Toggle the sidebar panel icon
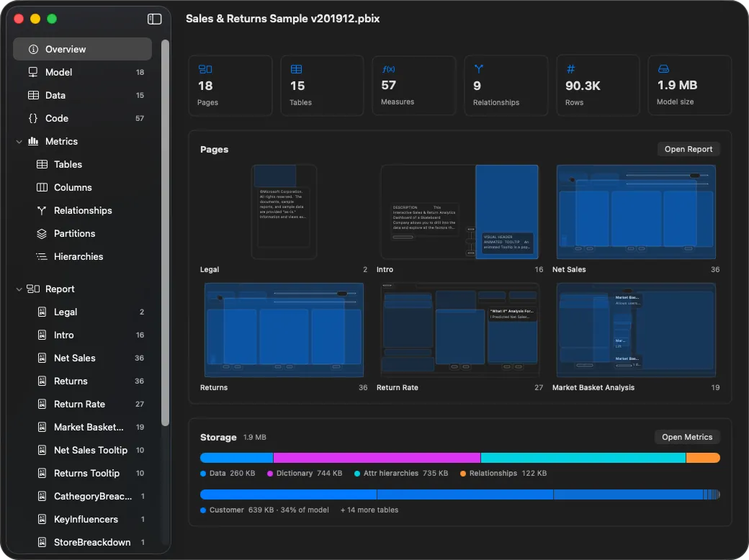This screenshot has width=749, height=560. pyautogui.click(x=154, y=19)
